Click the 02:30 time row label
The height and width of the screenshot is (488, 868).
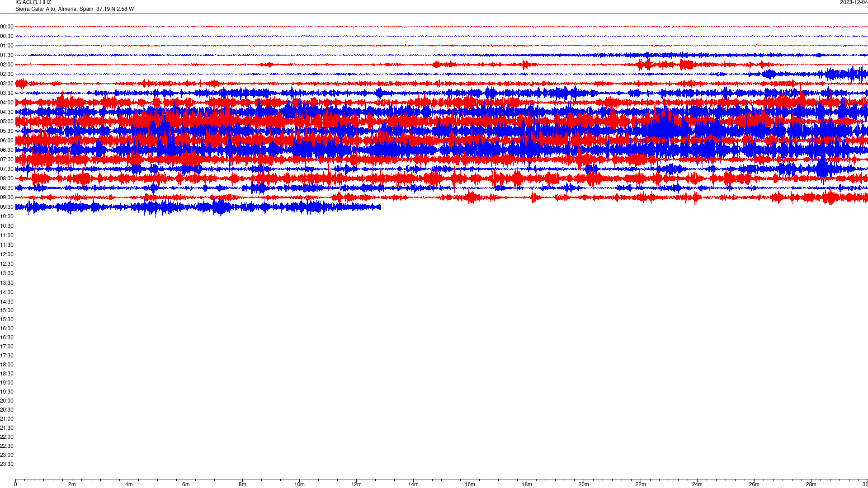[x=7, y=74]
